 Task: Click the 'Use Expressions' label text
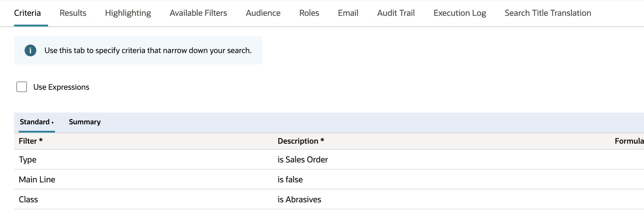coord(61,87)
